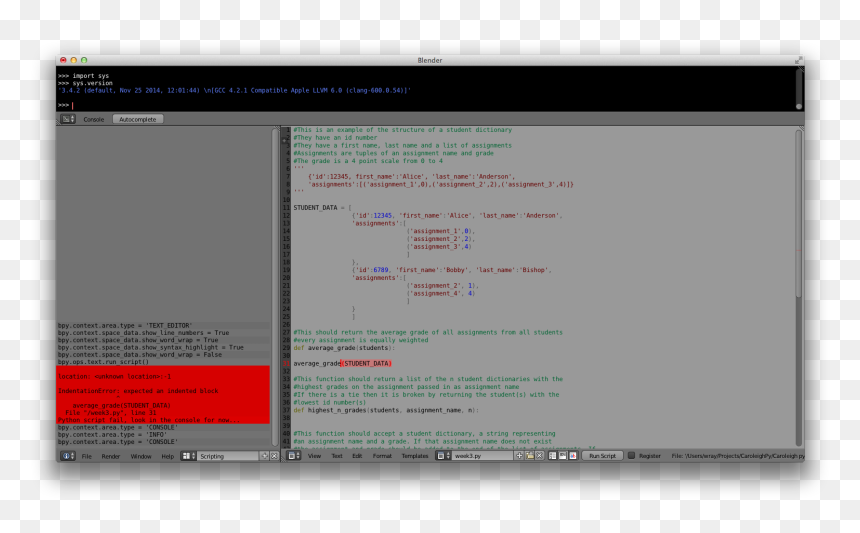Open the Help menu
Screen dimensions: 860x533
(x=167, y=456)
